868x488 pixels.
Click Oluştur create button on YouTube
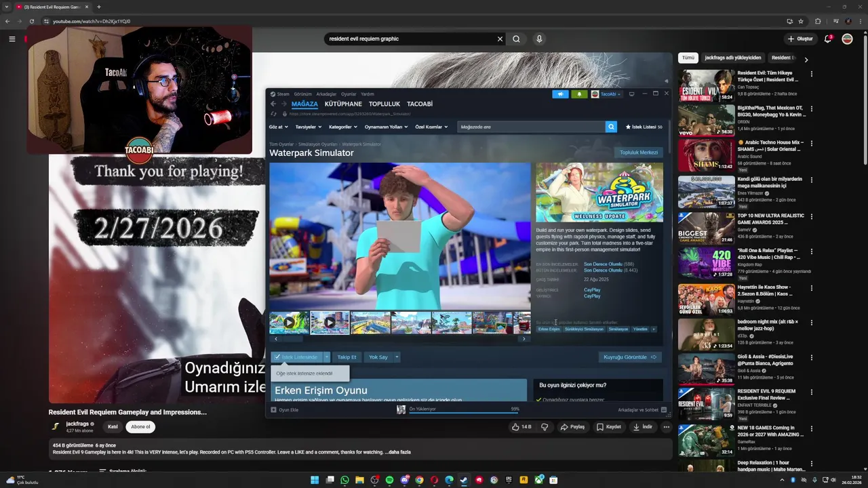coord(800,39)
